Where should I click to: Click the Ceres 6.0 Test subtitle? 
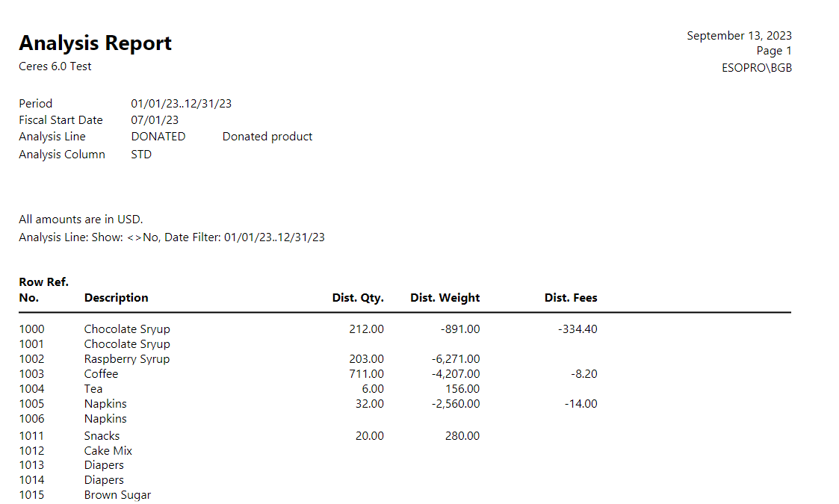[x=55, y=66]
